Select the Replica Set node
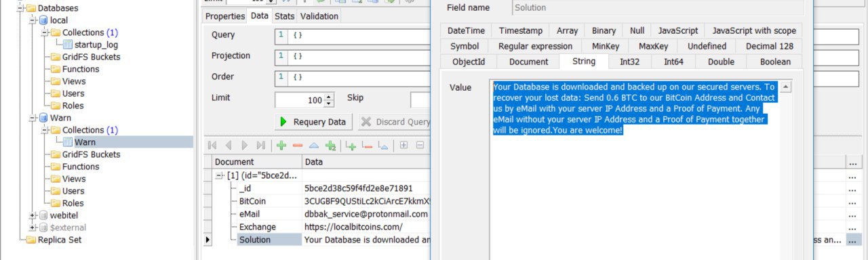 (60, 240)
